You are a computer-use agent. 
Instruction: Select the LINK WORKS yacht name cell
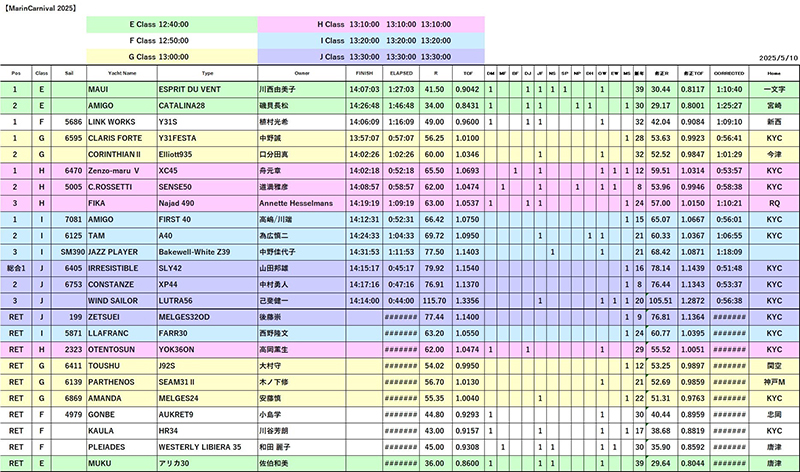click(x=121, y=122)
